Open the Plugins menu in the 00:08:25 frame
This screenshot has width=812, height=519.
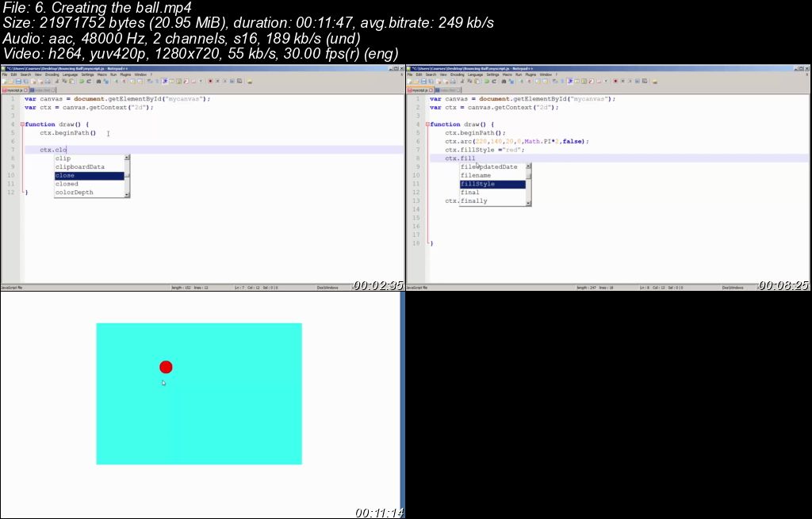530,74
